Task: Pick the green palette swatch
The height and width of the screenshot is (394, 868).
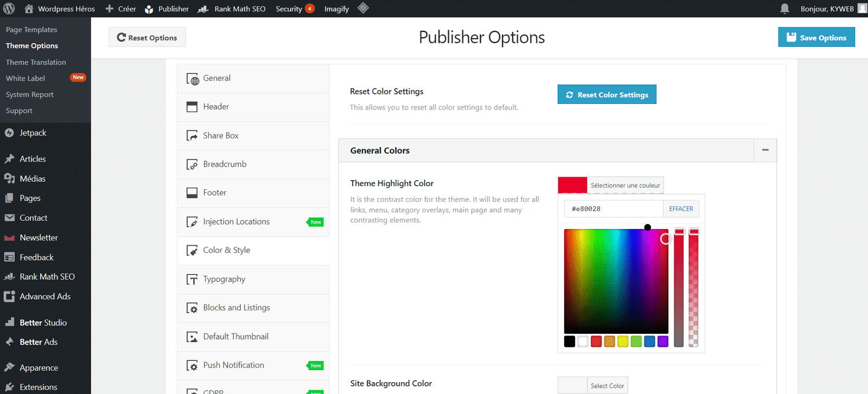Action: click(636, 341)
